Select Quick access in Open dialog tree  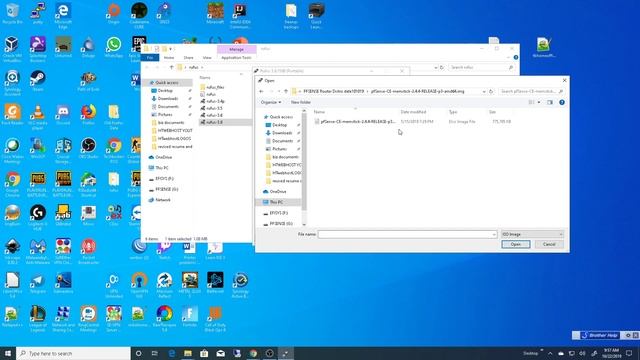click(x=281, y=117)
